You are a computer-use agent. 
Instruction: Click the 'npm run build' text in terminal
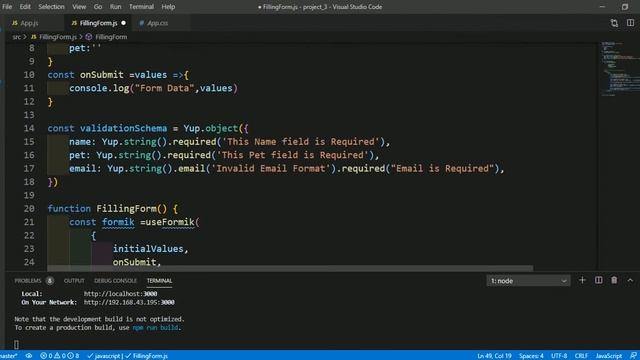pyautogui.click(x=155, y=328)
